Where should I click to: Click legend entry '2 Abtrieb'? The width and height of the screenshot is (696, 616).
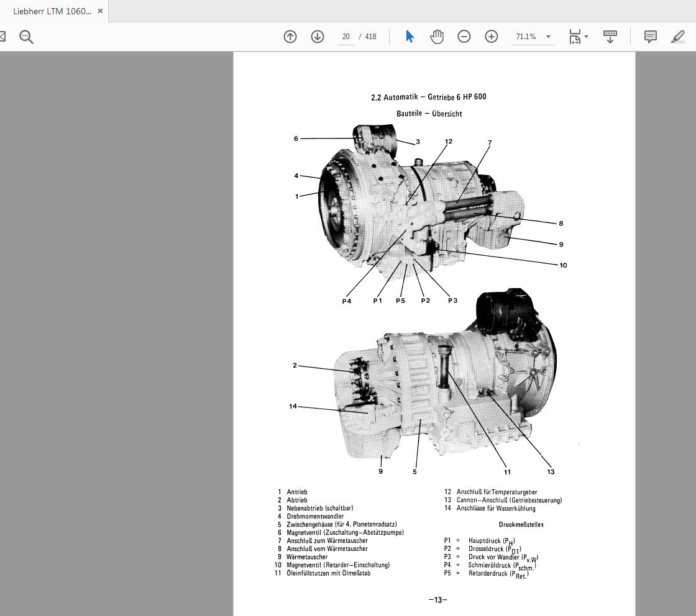(x=293, y=500)
